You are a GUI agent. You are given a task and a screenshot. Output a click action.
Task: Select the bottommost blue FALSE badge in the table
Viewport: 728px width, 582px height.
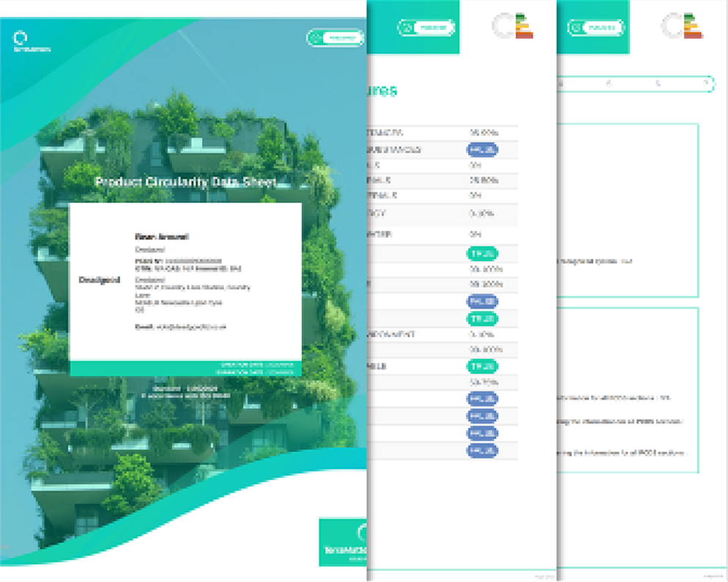[482, 451]
